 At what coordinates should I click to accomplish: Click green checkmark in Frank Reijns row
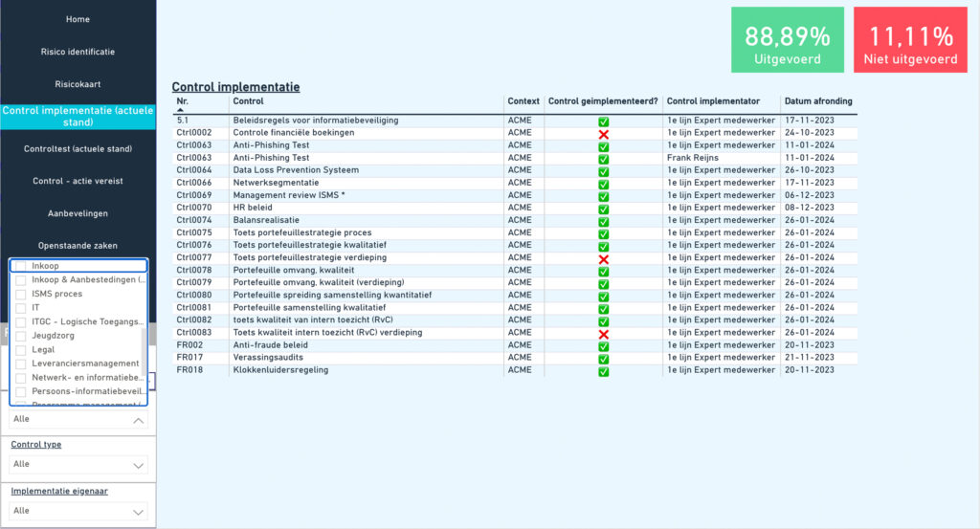[x=603, y=159]
